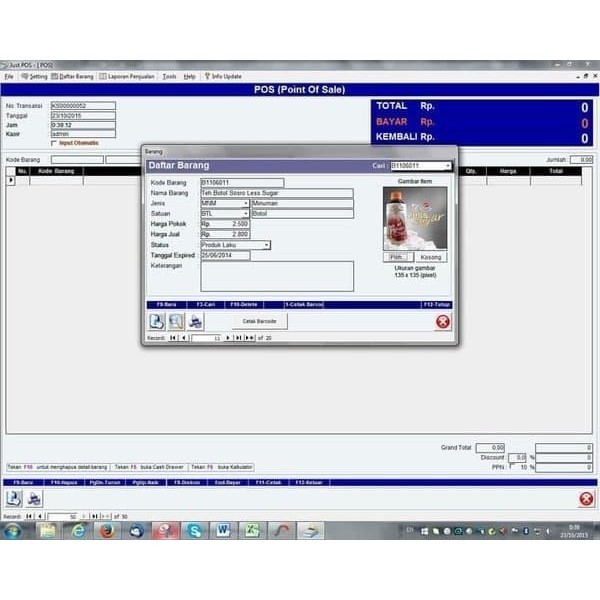Open Firefox from the taskbar
The image size is (600, 600).
[107, 531]
